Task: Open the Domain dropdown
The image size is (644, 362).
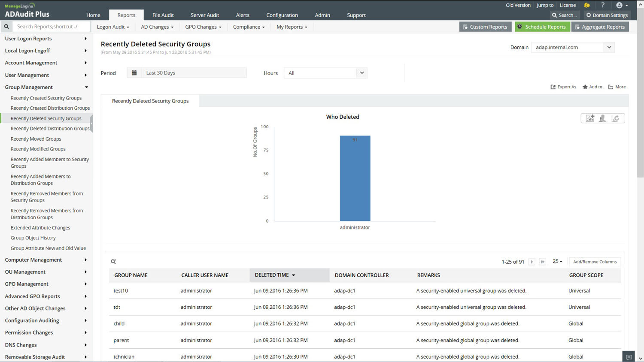Action: tap(572, 47)
